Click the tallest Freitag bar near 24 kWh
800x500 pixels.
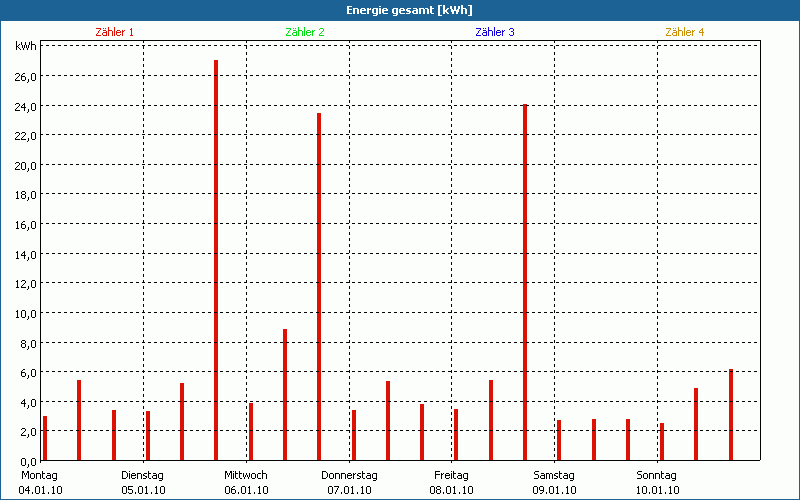525,282
